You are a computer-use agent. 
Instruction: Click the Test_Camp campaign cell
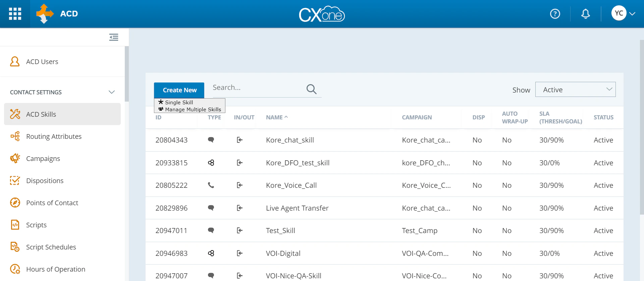420,231
